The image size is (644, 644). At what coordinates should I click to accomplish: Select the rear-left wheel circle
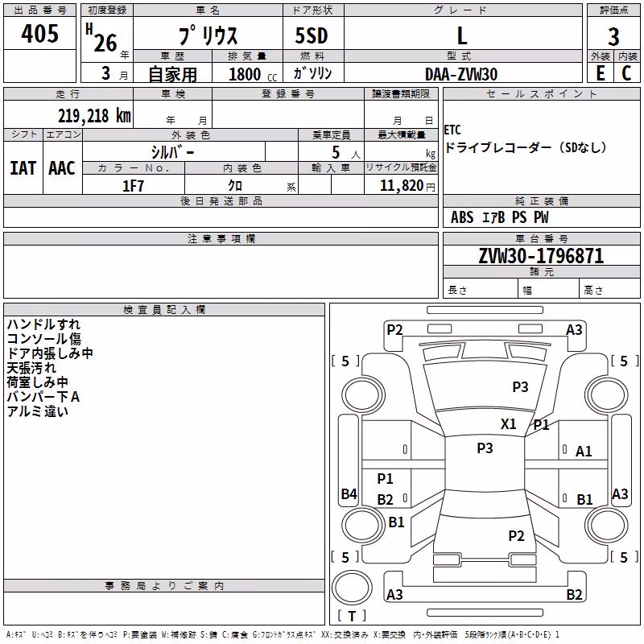(x=363, y=525)
